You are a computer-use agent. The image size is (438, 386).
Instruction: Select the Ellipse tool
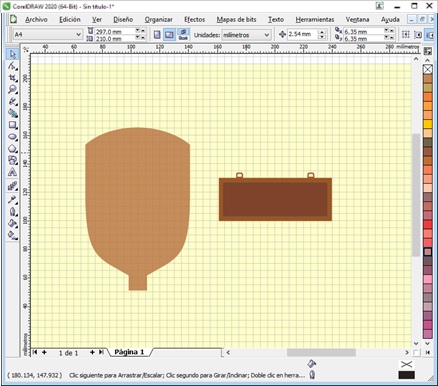pyautogui.click(x=12, y=137)
